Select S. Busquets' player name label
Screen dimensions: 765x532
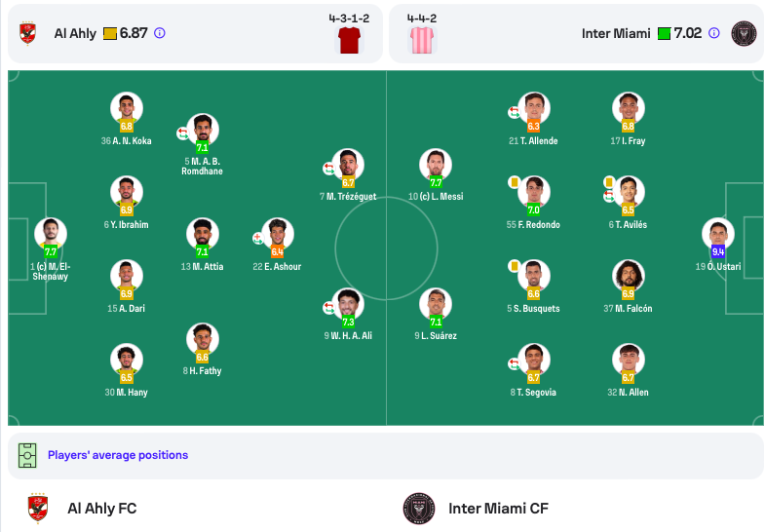[533, 309]
